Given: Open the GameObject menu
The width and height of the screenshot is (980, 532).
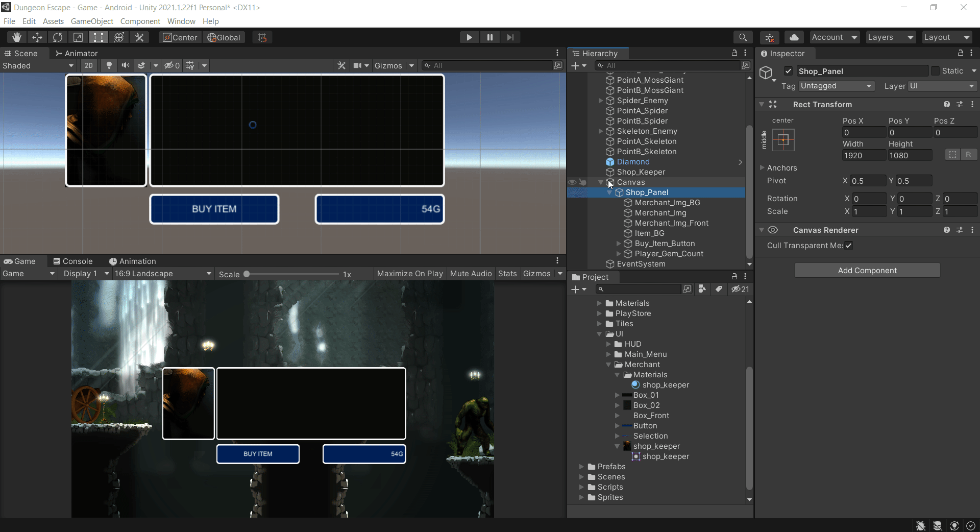Looking at the screenshot, I should point(92,21).
